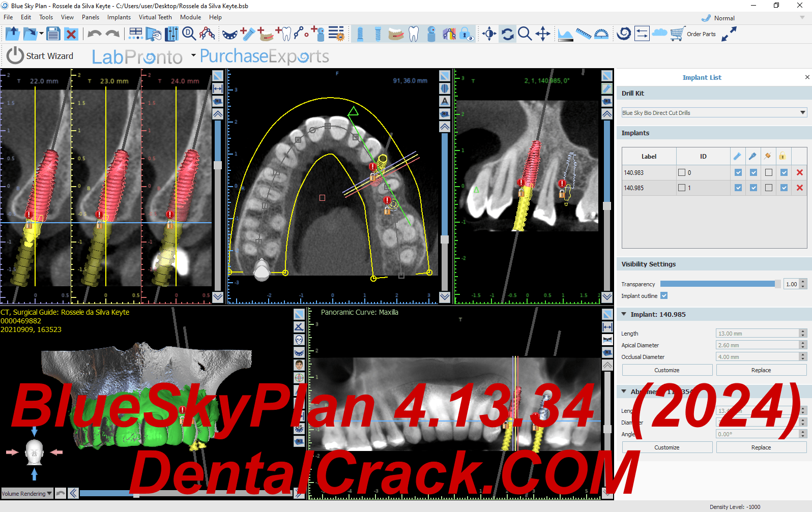Image resolution: width=812 pixels, height=512 pixels.
Task: Open the File menu
Action: pyautogui.click(x=8, y=17)
